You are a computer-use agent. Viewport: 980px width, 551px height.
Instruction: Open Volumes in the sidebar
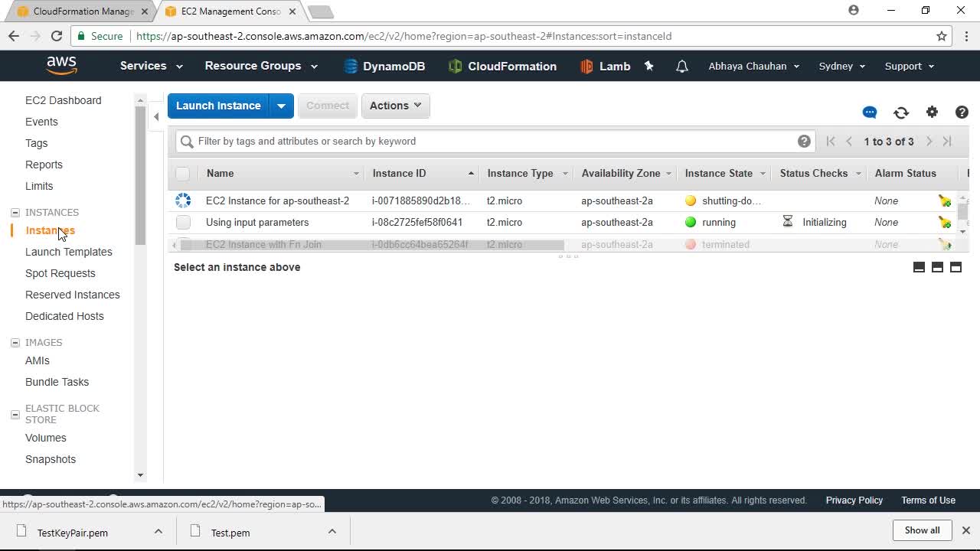45,438
